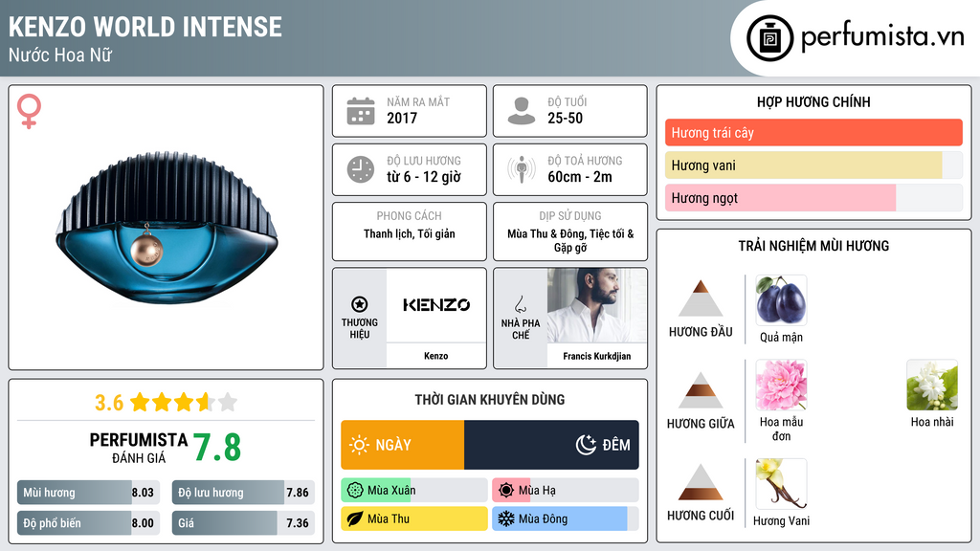Click the pink female gender symbol icon
Screen dimensions: 980x551
(x=30, y=111)
